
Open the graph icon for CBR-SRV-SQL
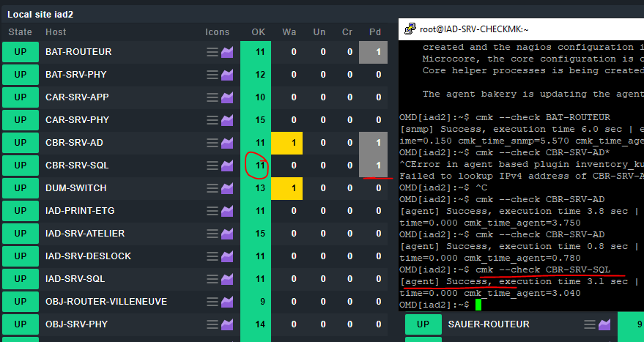(227, 166)
